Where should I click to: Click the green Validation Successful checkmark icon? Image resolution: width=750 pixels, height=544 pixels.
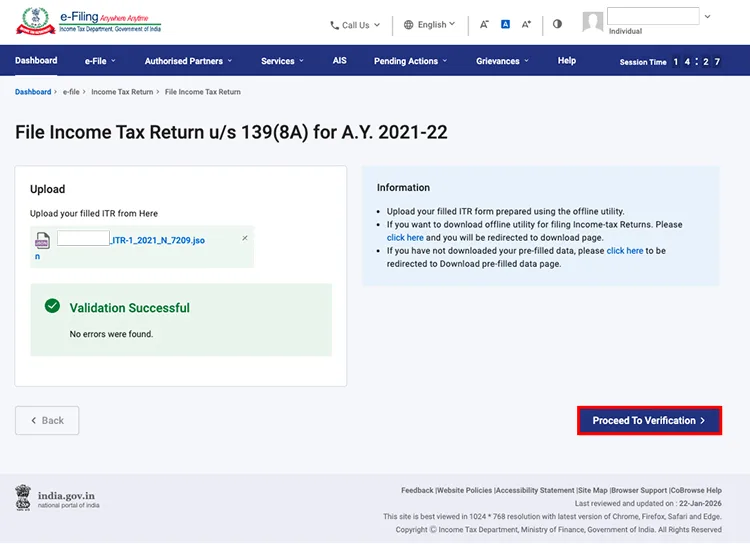(52, 306)
